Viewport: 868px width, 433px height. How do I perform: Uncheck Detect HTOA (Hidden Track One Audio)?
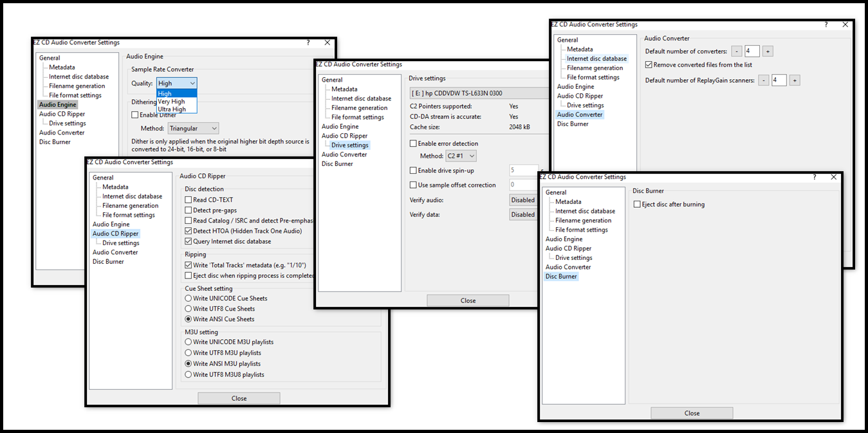[x=189, y=231]
